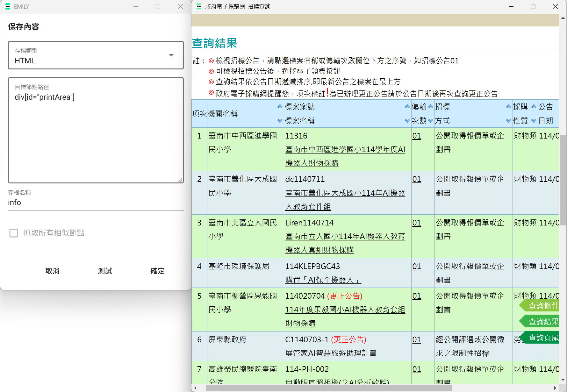Click the 測試 button
The image size is (567, 392).
105,271
